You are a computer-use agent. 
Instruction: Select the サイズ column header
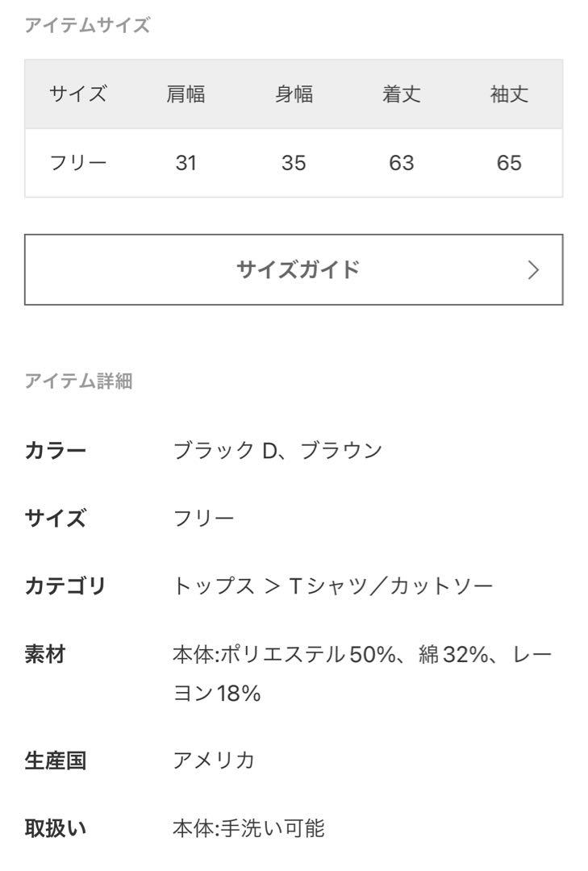click(x=77, y=94)
